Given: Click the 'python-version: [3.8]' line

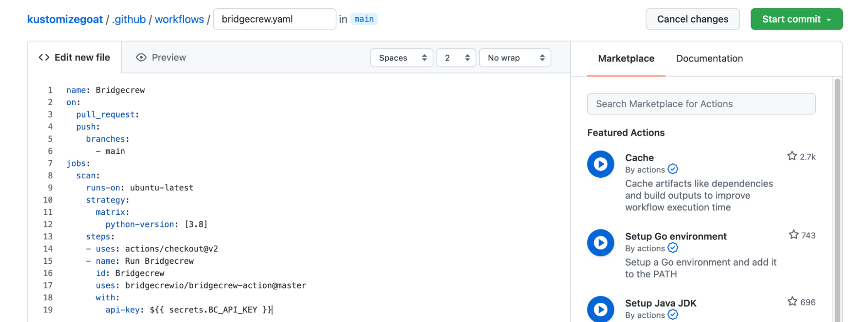Looking at the screenshot, I should coord(156,224).
